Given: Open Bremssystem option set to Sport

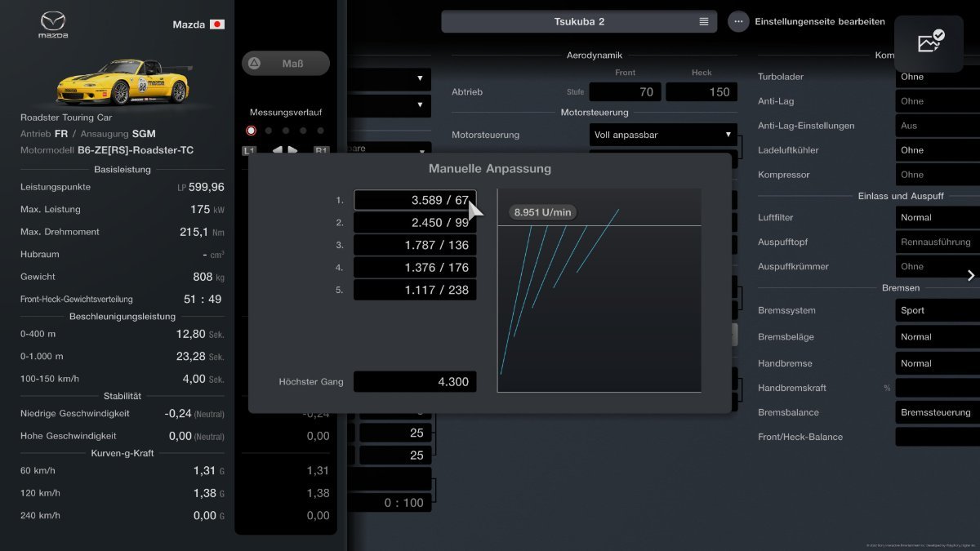Looking at the screenshot, I should 937,310.
